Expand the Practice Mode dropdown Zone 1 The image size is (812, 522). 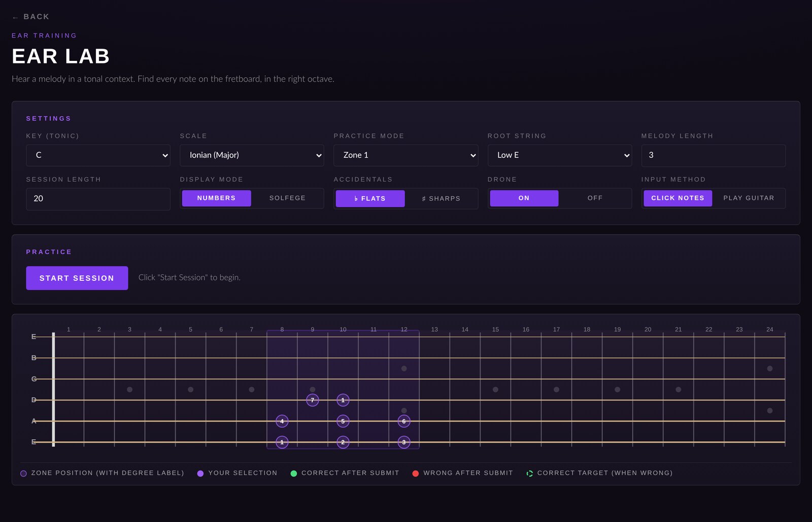pos(405,155)
